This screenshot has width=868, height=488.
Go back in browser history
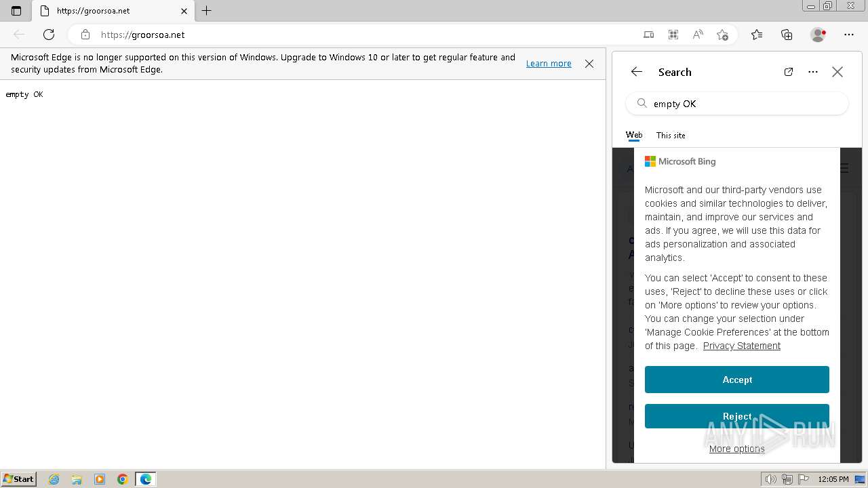tap(19, 35)
